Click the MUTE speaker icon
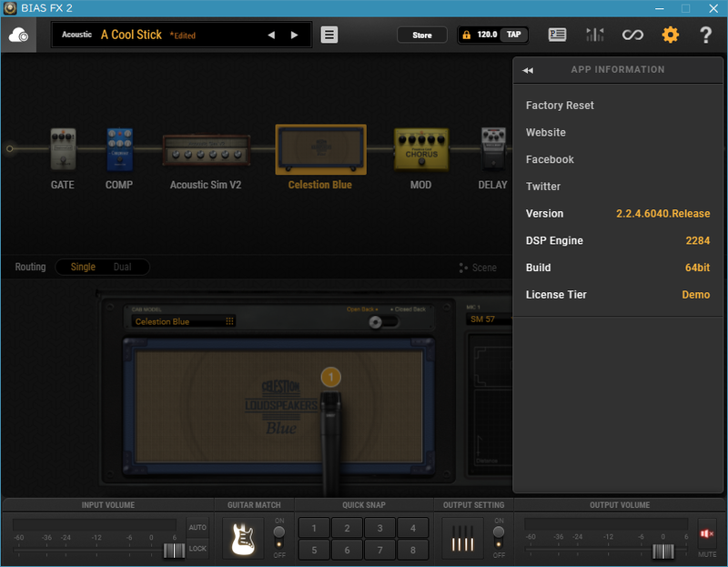728x567 pixels. pyautogui.click(x=706, y=534)
